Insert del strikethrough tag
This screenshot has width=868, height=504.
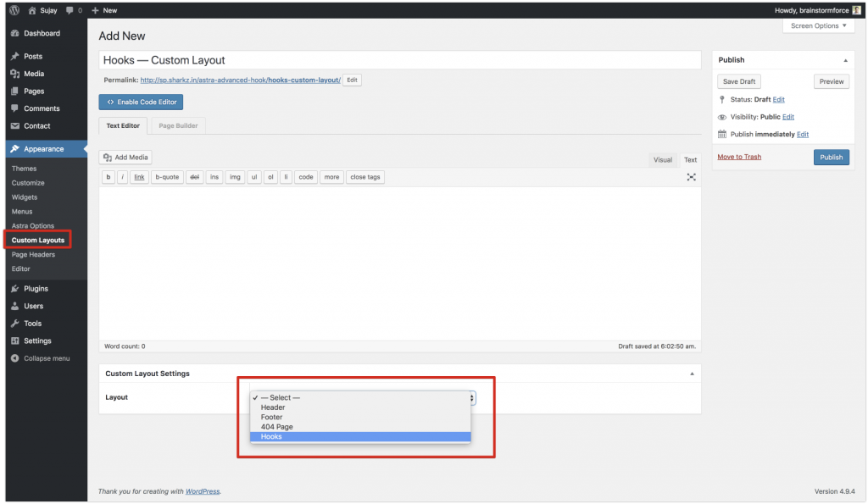[194, 178]
